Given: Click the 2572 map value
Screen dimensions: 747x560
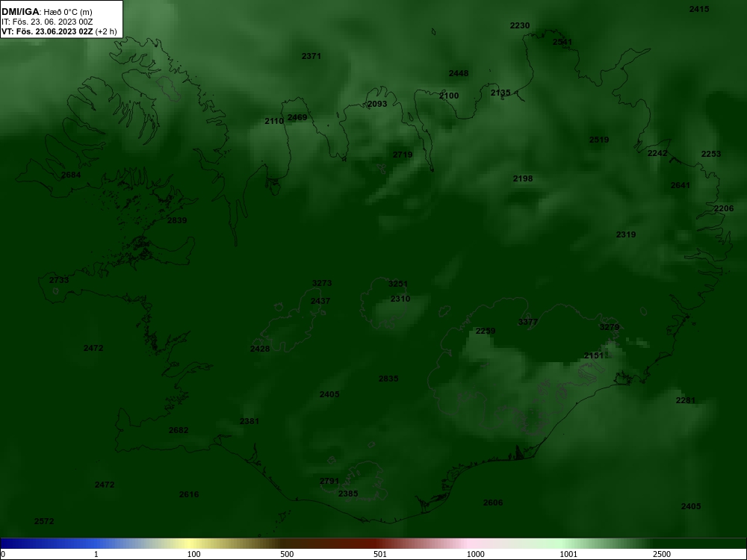Looking at the screenshot, I should pos(44,521).
